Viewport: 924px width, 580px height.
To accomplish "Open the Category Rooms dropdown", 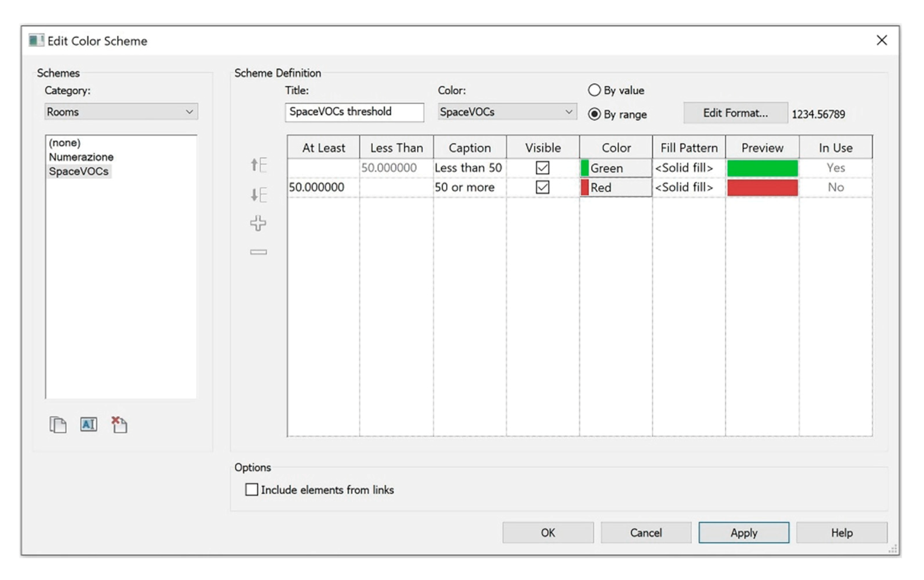I will point(121,112).
